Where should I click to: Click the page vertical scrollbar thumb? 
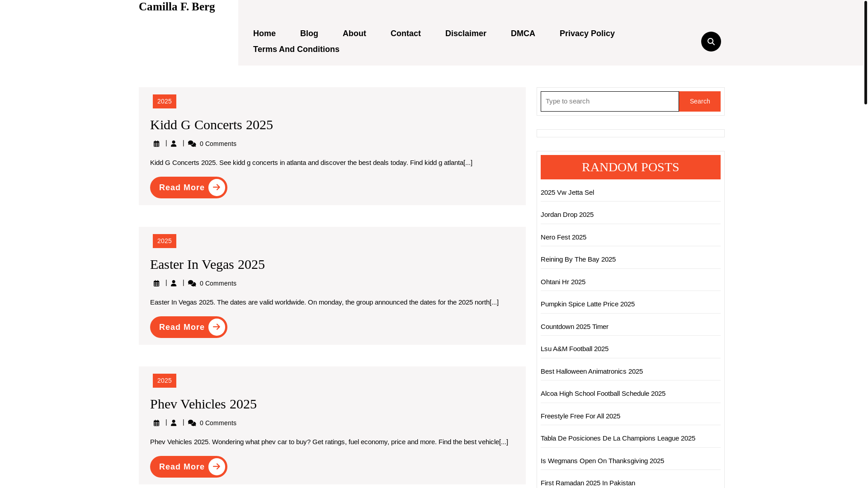click(865, 52)
